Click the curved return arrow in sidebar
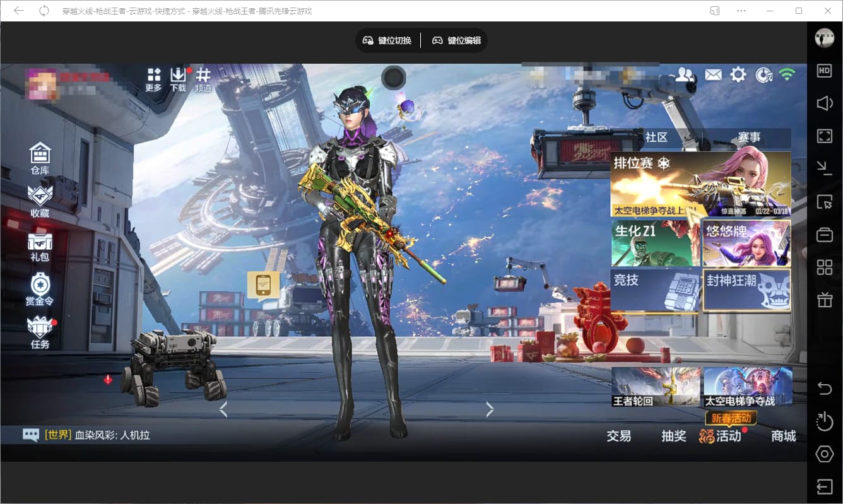 tap(825, 389)
